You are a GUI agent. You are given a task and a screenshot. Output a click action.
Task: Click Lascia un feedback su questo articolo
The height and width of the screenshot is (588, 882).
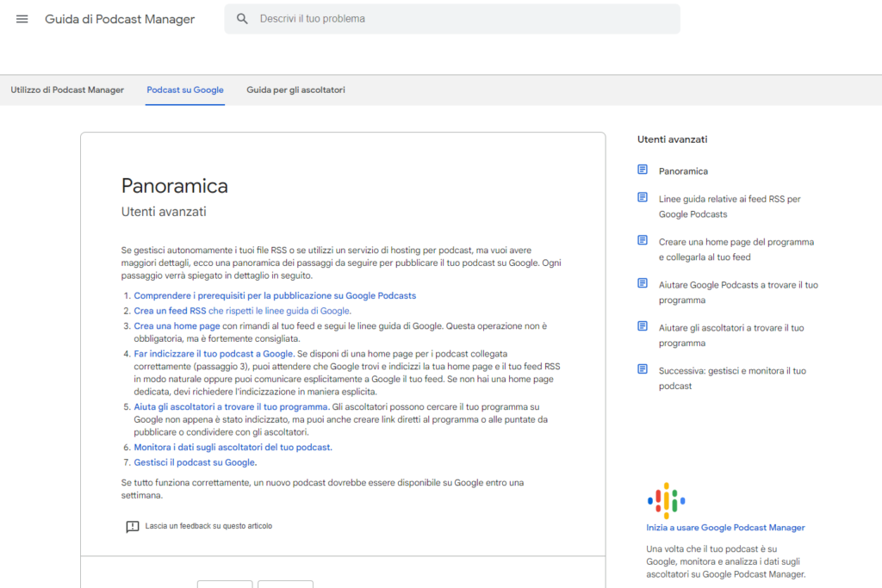[208, 526]
